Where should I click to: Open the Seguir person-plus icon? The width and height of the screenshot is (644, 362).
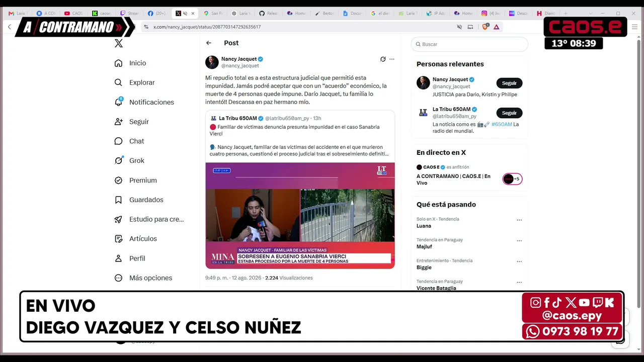tap(118, 122)
